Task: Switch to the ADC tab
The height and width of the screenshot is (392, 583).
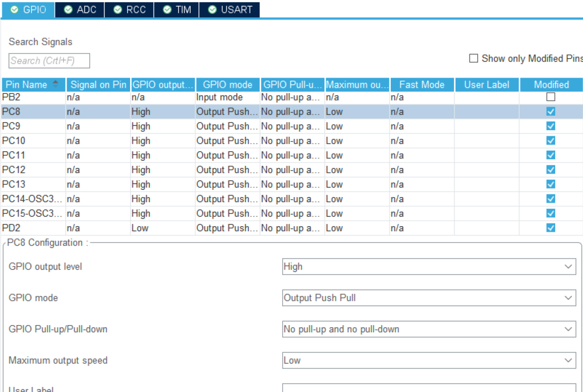Action: tap(80, 9)
